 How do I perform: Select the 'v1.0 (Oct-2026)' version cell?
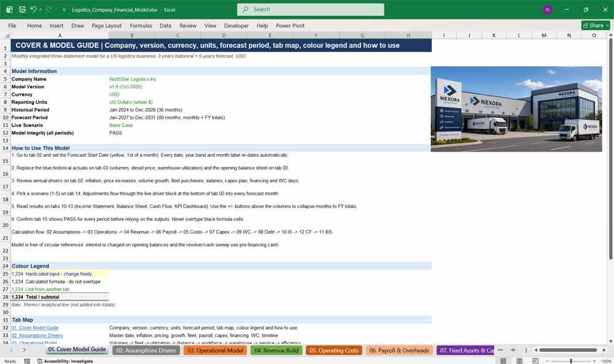126,87
